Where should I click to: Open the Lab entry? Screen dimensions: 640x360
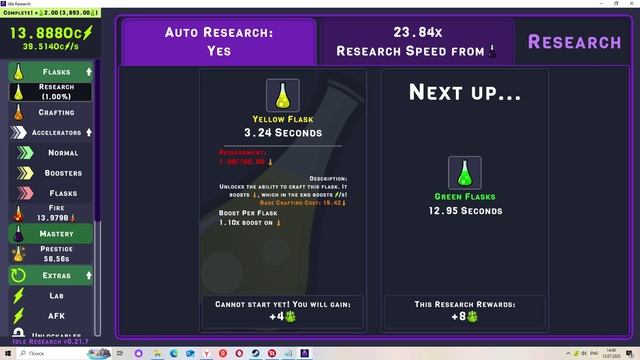(x=51, y=296)
